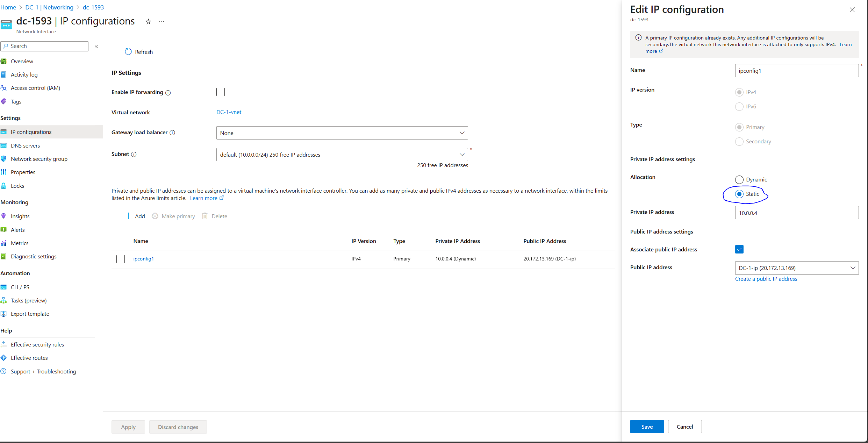Uncheck Associate public IP address

point(739,249)
